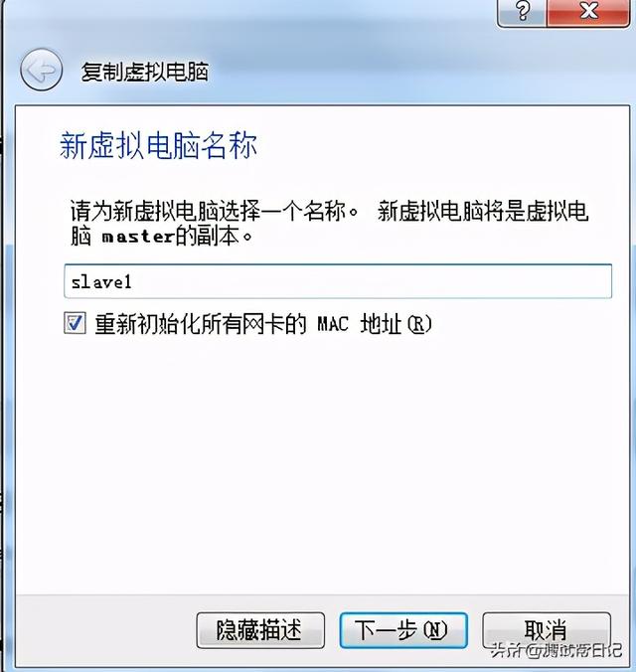The height and width of the screenshot is (672, 636).
Task: Open help with the question mark button
Action: [522, 12]
